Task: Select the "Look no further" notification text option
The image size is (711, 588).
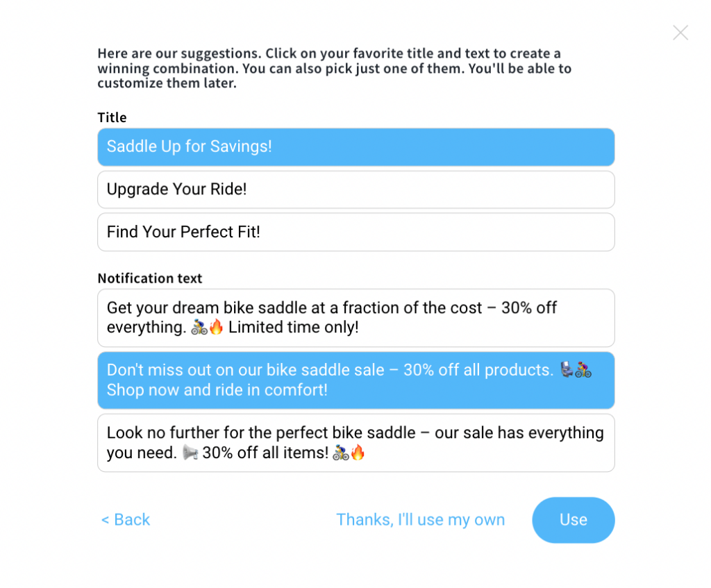Action: click(355, 442)
